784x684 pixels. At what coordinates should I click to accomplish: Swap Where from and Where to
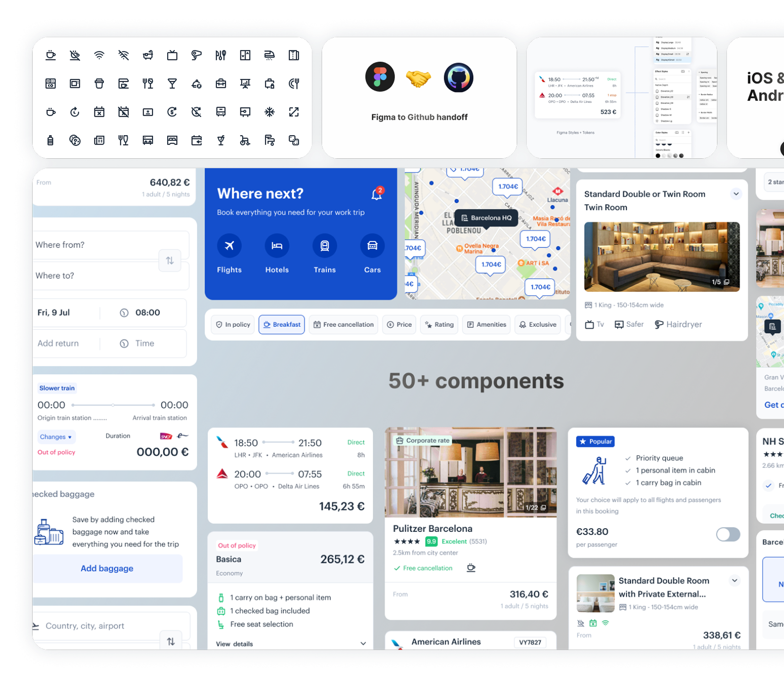(170, 260)
